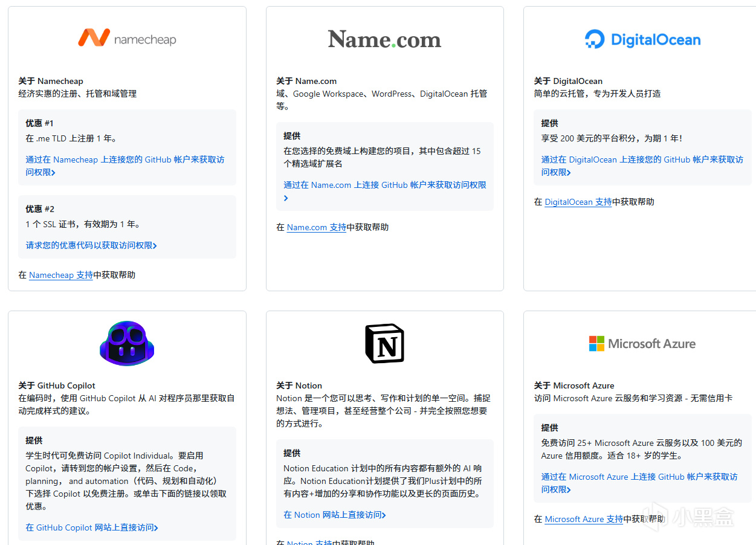Open Name.com GitHub account connection link
Viewport: 756px width, 545px height.
click(x=385, y=192)
